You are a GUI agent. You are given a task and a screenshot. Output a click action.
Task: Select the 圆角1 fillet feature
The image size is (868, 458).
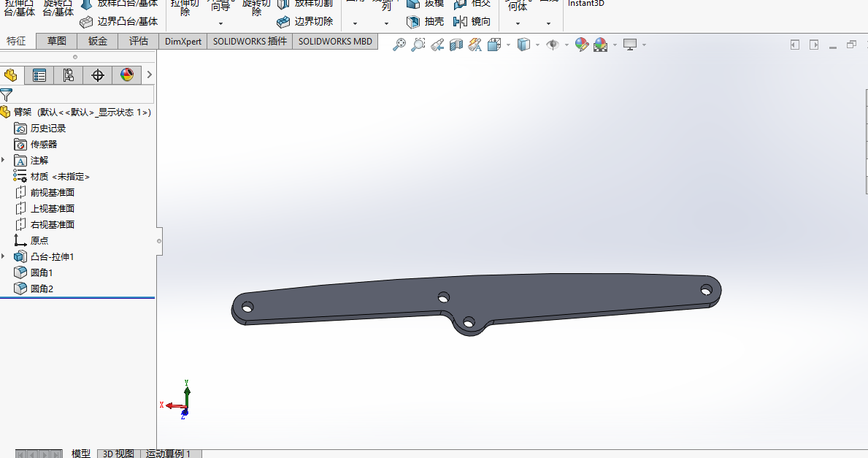[x=33, y=273]
